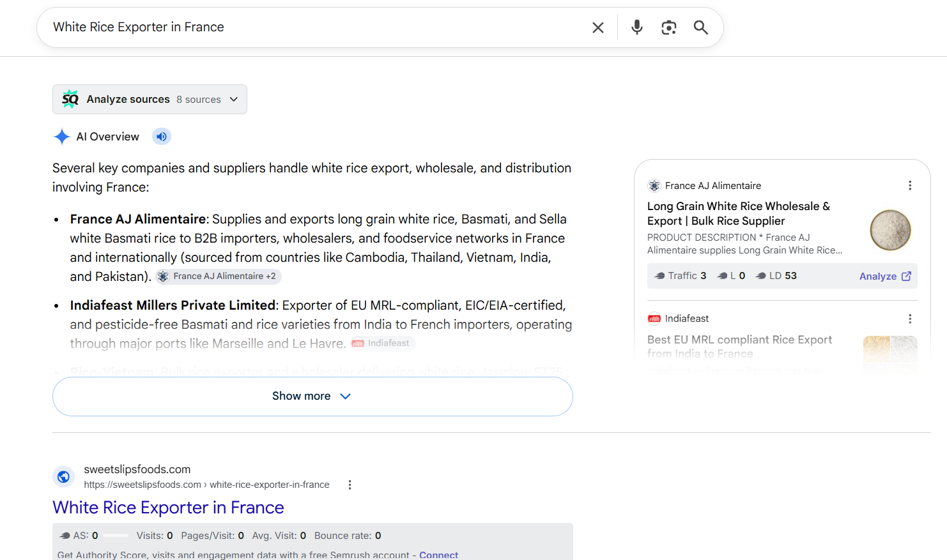Image resolution: width=947 pixels, height=560 pixels.
Task: Open Long Grain White Rice Wholesale link
Action: [739, 213]
